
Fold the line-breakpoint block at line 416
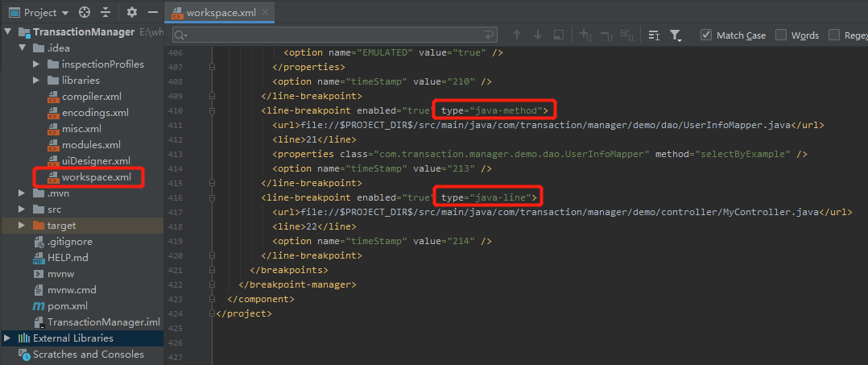pos(212,197)
